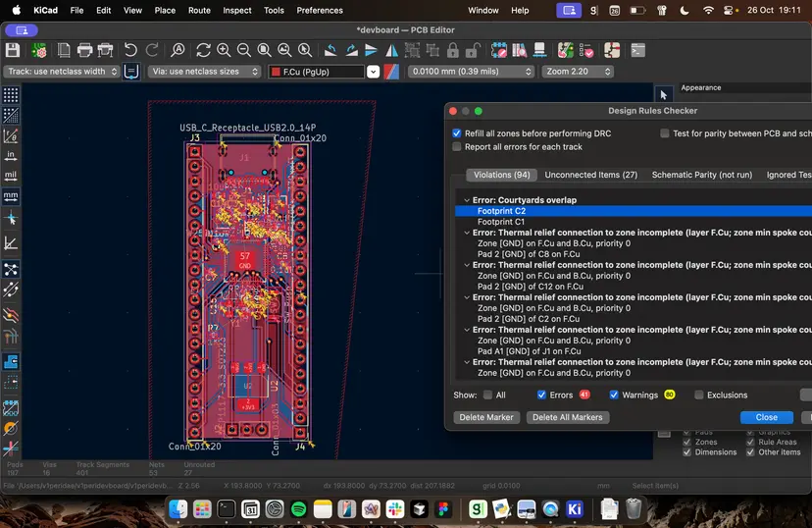812x528 pixels.
Task: Click the Zoom in magnifier icon
Action: tap(224, 50)
